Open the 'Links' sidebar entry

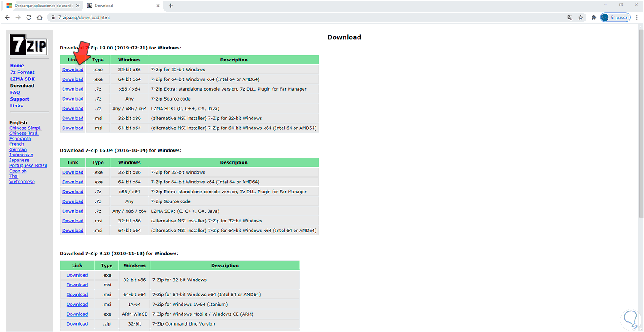tap(17, 106)
